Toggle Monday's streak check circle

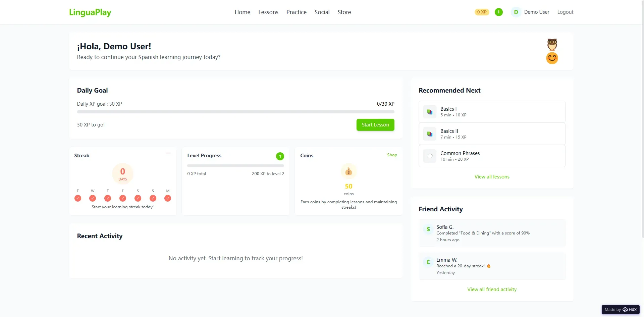click(x=168, y=198)
